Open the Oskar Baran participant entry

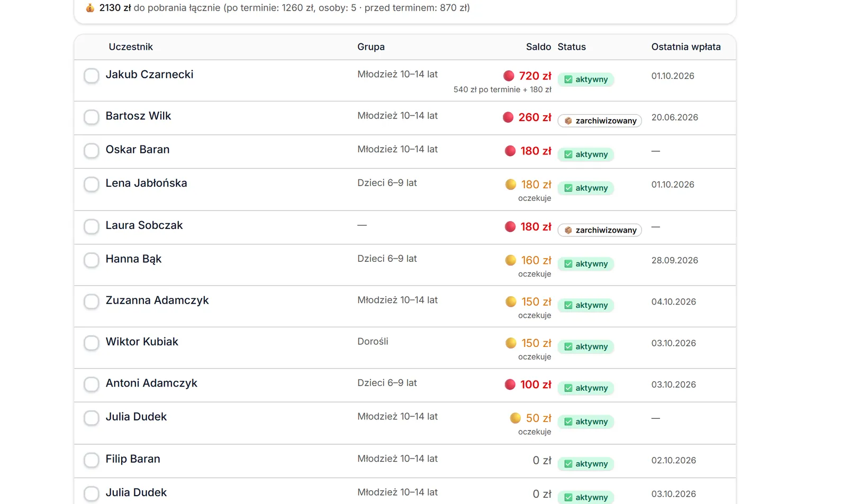click(x=138, y=150)
